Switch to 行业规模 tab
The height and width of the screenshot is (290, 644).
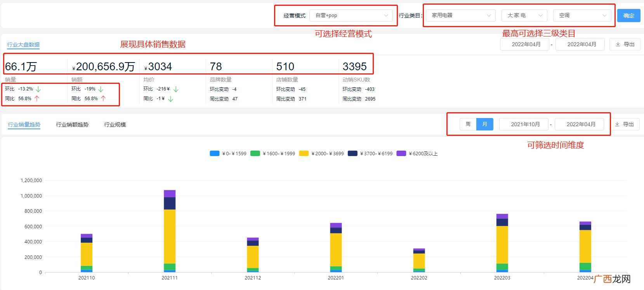[115, 125]
